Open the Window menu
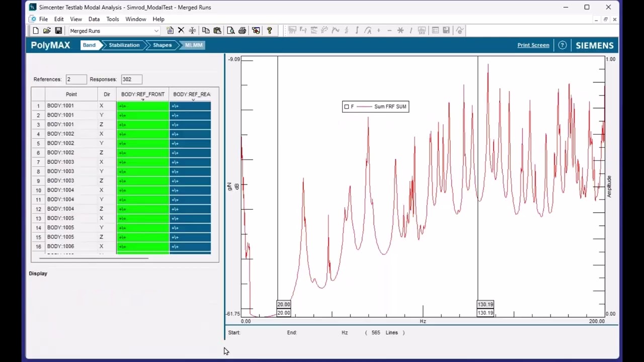Viewport: 644px width, 362px height. point(136,19)
